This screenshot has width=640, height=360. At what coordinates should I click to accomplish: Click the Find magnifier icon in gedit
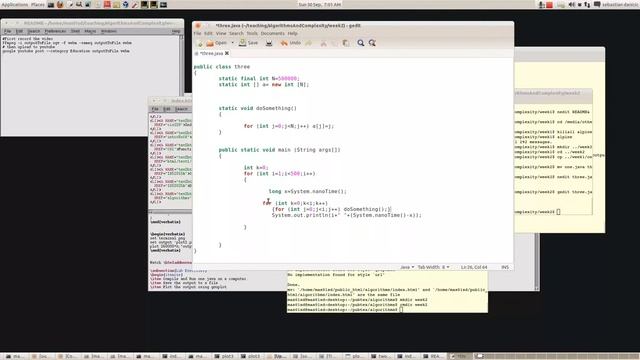point(361,43)
